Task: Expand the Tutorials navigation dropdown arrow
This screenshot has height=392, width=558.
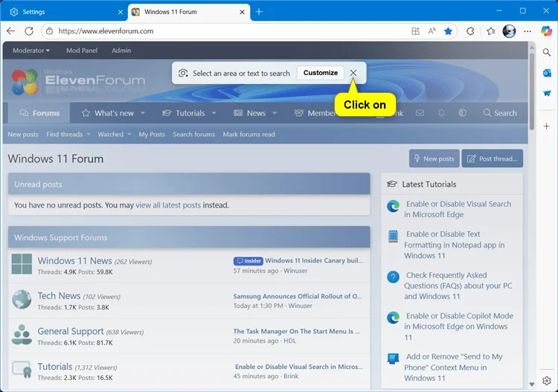Action: click(214, 113)
